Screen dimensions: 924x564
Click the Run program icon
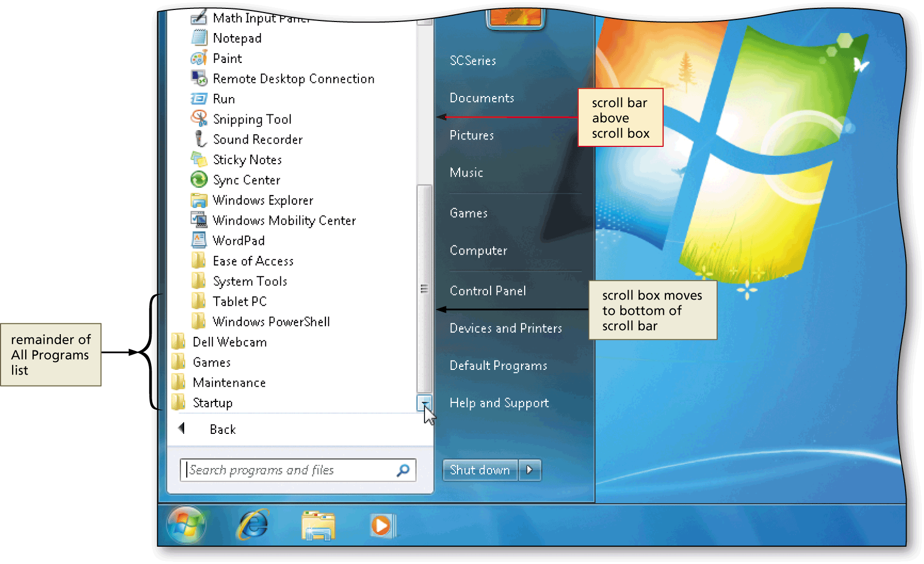199,99
